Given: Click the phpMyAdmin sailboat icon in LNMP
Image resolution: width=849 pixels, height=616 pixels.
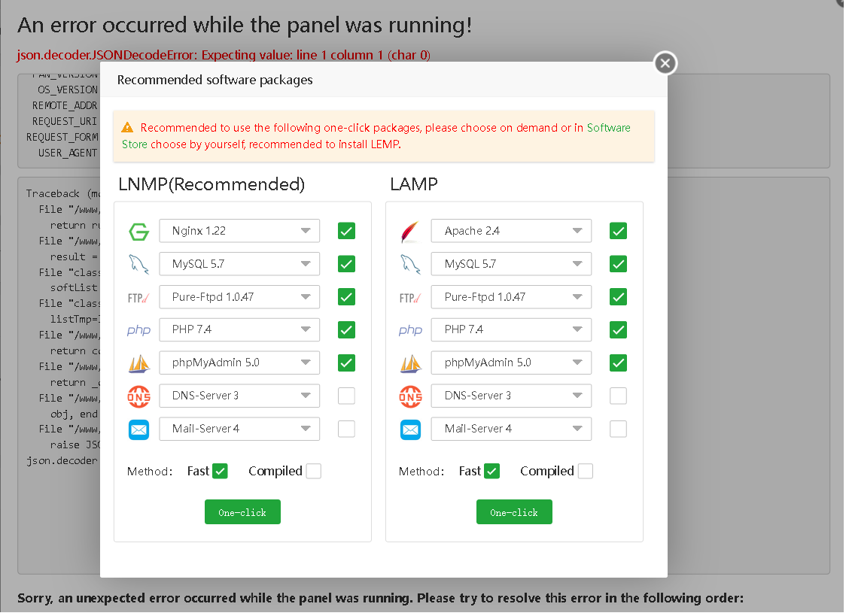Looking at the screenshot, I should coord(139,363).
